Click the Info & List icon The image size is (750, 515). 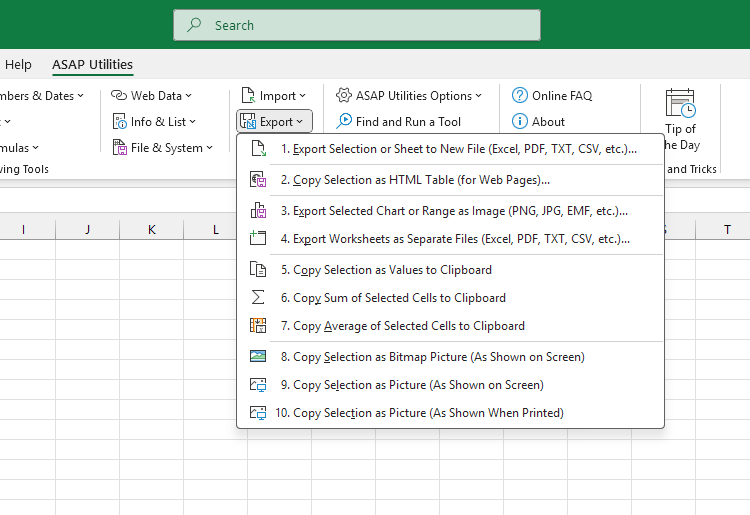pos(119,121)
